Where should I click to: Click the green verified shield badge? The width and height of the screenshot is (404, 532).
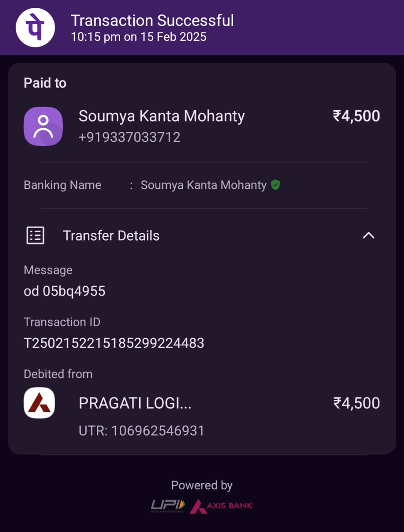click(275, 185)
